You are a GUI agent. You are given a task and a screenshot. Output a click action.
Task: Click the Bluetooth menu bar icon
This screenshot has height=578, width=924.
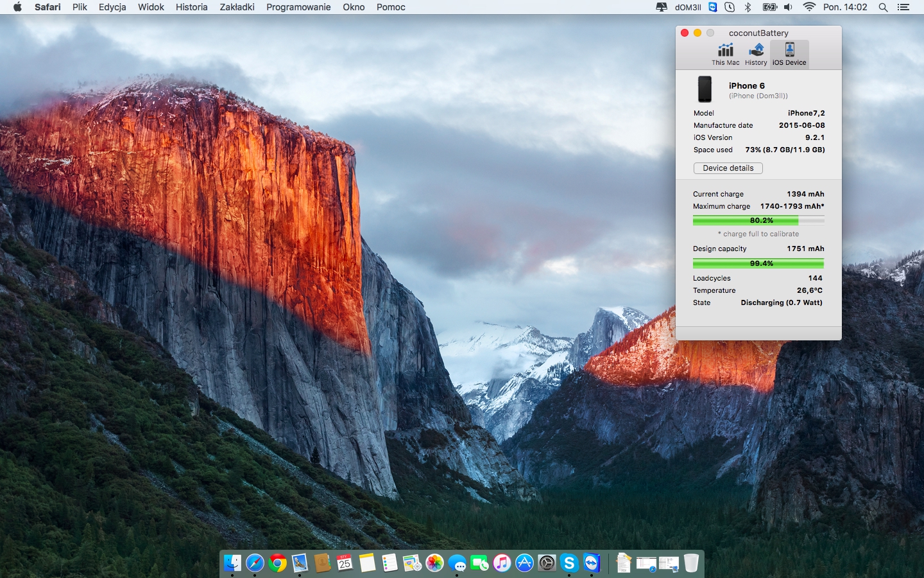point(748,7)
